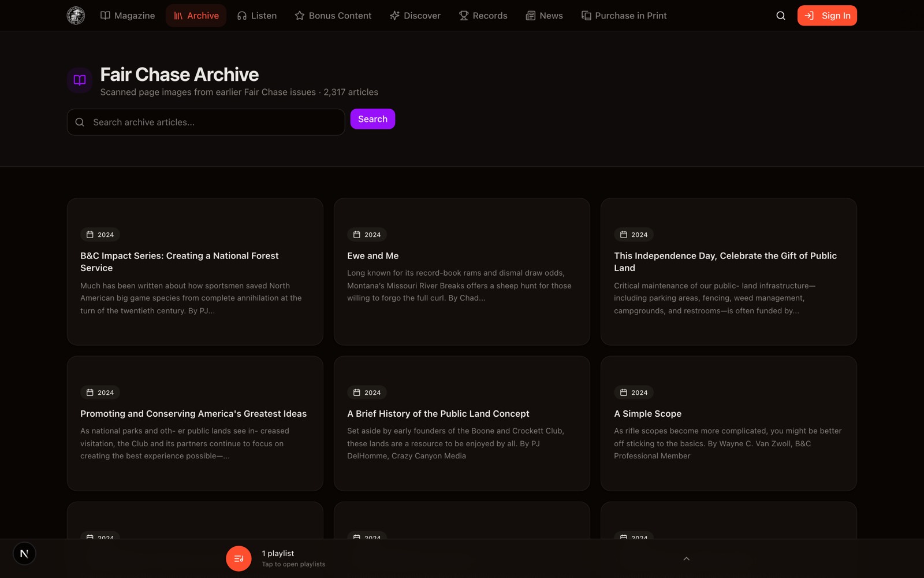
Task: Navigate to Discover
Action: click(415, 16)
